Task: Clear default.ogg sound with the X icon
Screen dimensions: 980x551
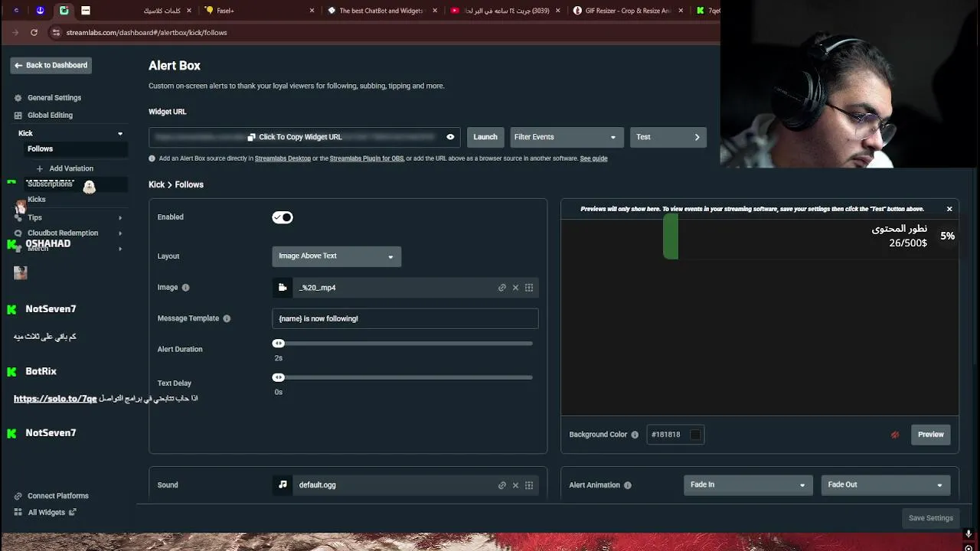Action: [515, 485]
